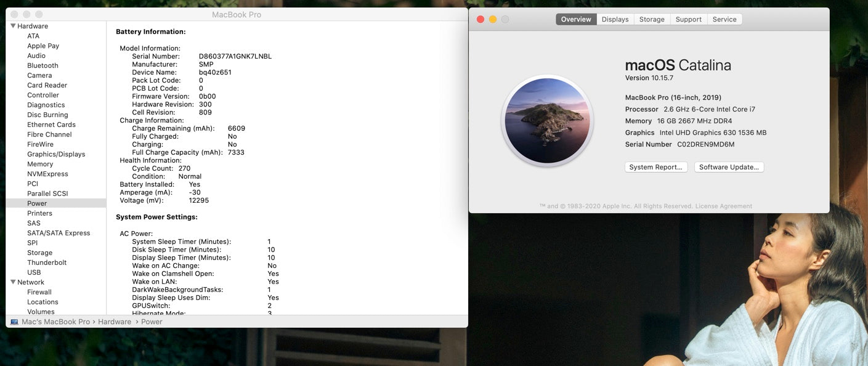Open the License Agreement link
The image size is (868, 366).
[x=723, y=206]
